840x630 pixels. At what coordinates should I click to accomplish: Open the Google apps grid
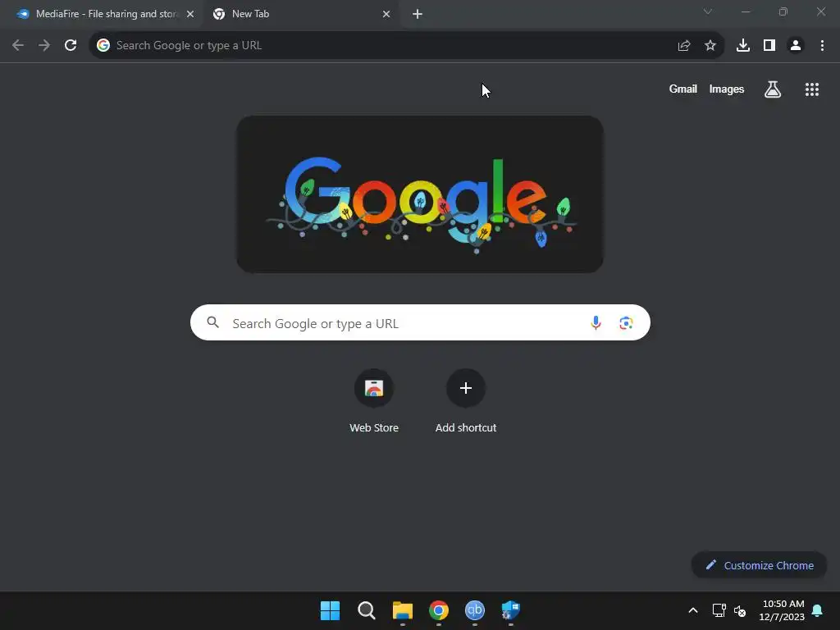point(811,89)
